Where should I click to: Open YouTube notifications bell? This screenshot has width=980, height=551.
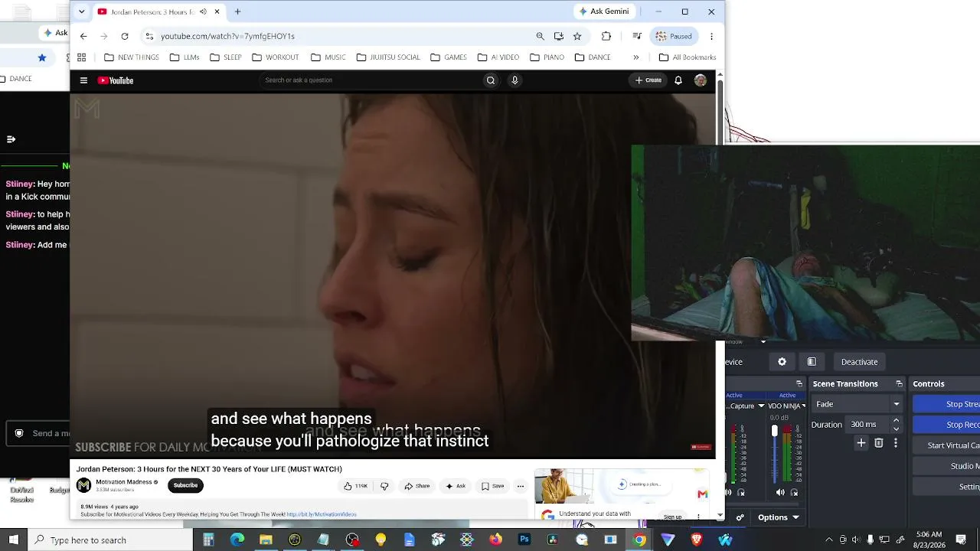click(x=678, y=80)
